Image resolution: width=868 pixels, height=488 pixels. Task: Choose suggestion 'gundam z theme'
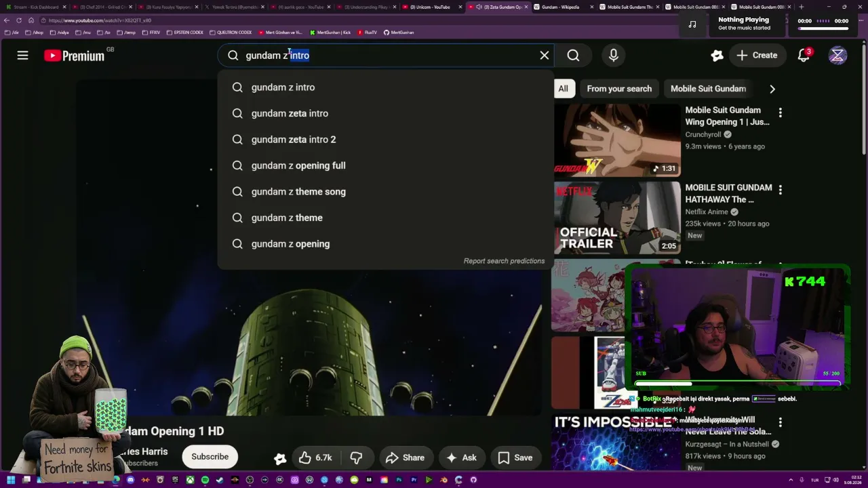(385, 218)
